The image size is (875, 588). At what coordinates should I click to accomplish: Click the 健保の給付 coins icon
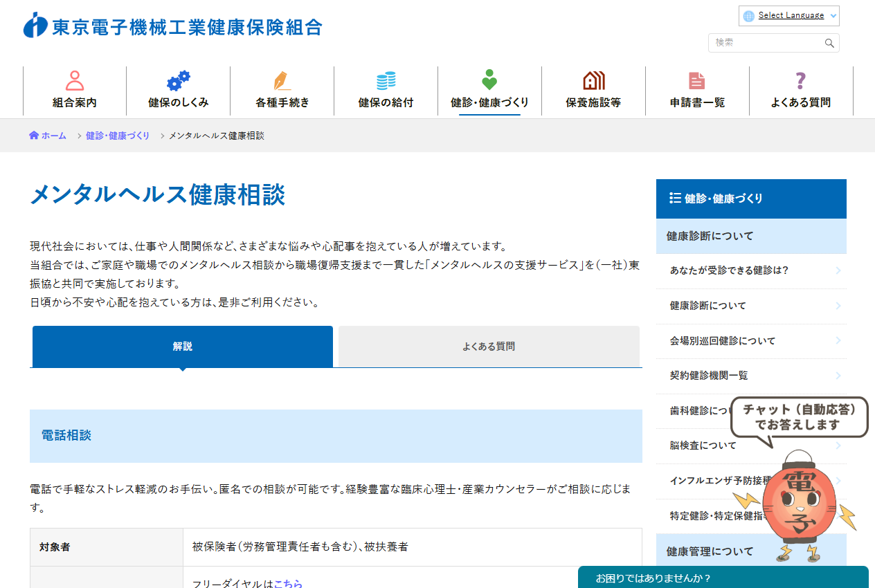[x=386, y=80]
